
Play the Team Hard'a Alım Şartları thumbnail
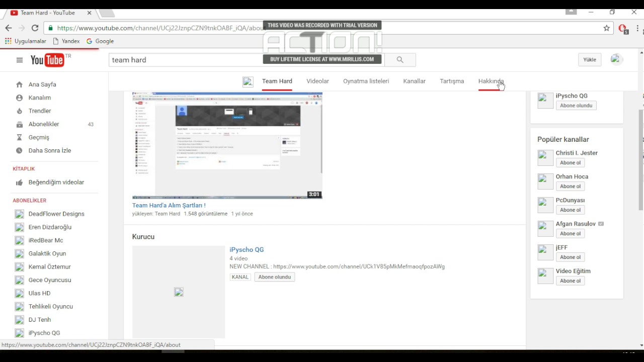point(227,145)
